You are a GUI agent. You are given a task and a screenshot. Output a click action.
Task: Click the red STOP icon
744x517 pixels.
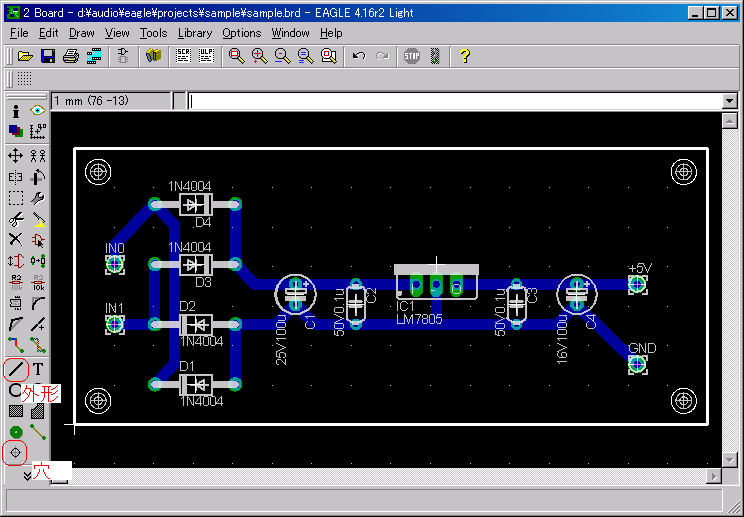(x=412, y=56)
